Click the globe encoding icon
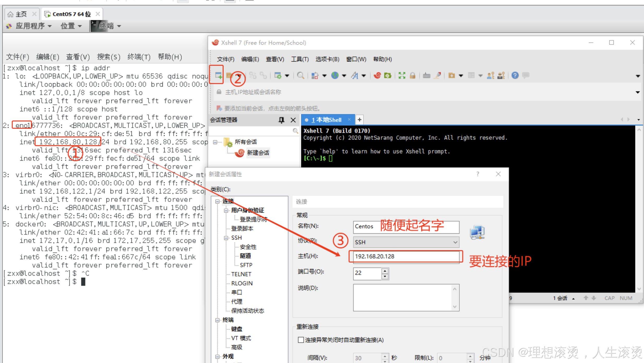644x363 pixels. (335, 76)
